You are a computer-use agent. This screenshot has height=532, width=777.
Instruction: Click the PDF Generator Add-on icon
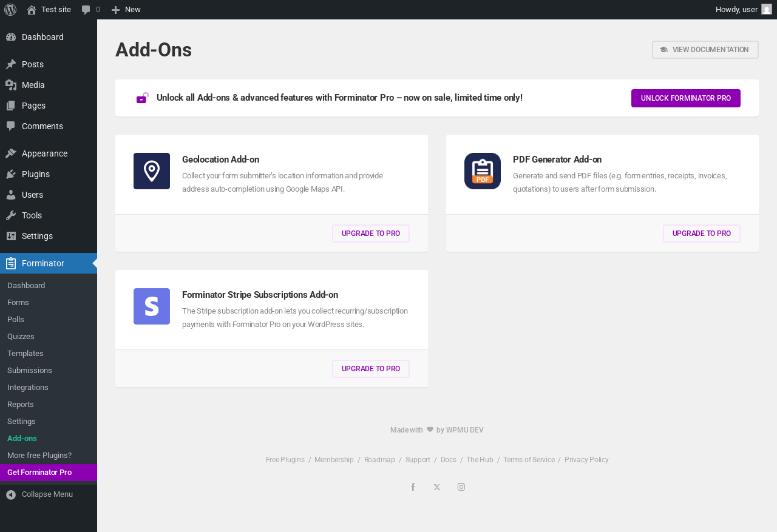pos(483,171)
